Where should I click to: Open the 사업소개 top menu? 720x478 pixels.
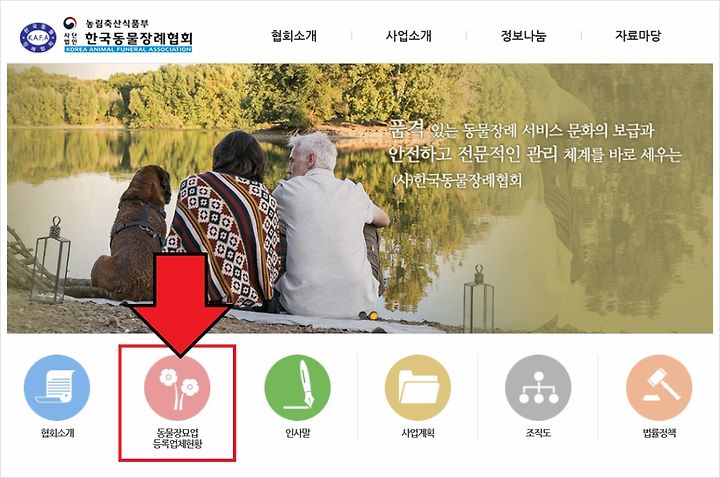(409, 35)
